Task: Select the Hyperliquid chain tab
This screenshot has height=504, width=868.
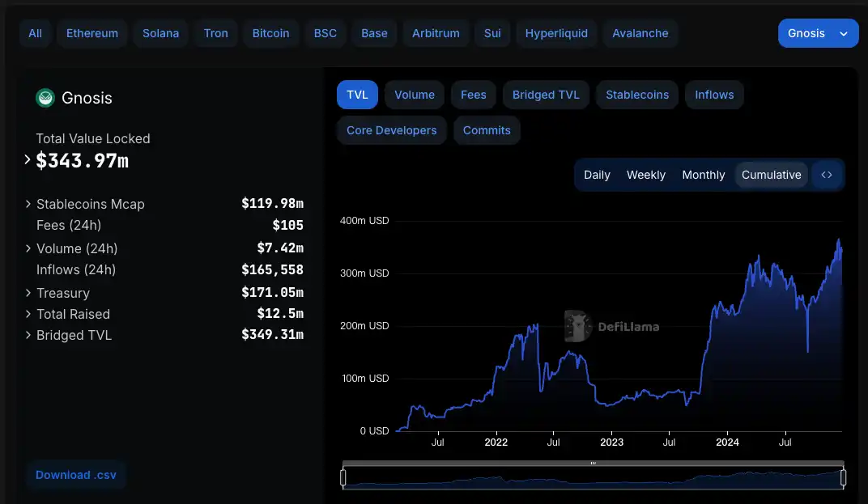Action: 556,33
